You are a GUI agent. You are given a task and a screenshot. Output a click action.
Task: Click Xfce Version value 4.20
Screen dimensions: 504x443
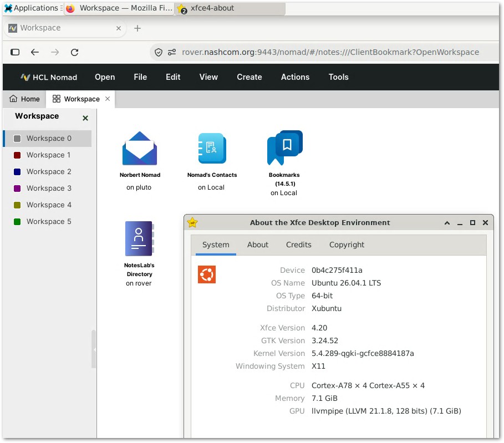click(319, 328)
